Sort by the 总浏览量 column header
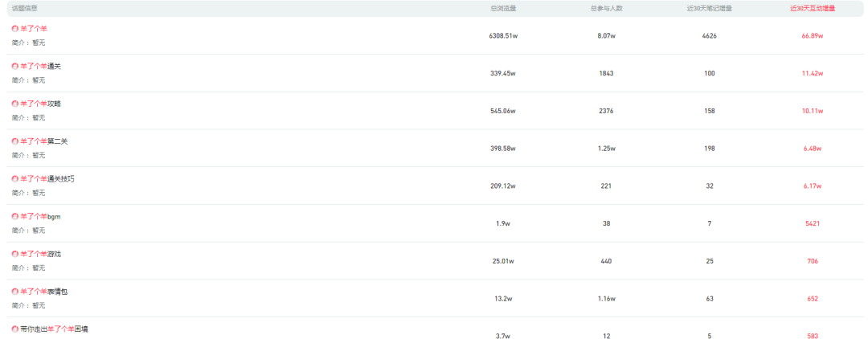868x339 pixels. coord(503,8)
